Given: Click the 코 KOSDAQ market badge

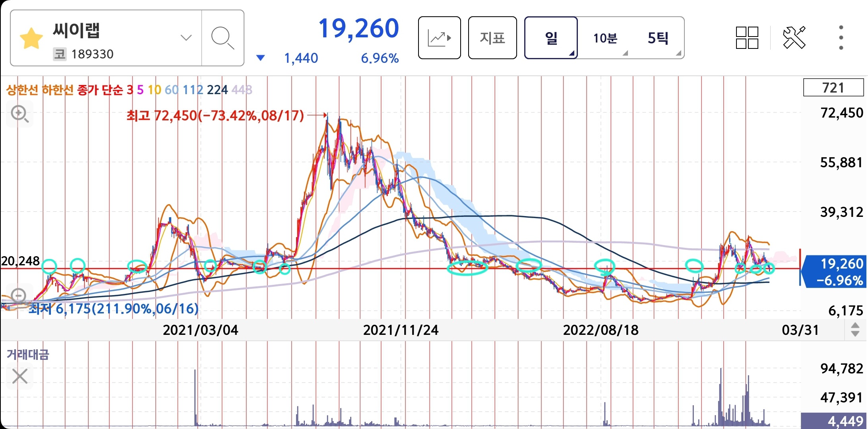Looking at the screenshot, I should (x=60, y=54).
